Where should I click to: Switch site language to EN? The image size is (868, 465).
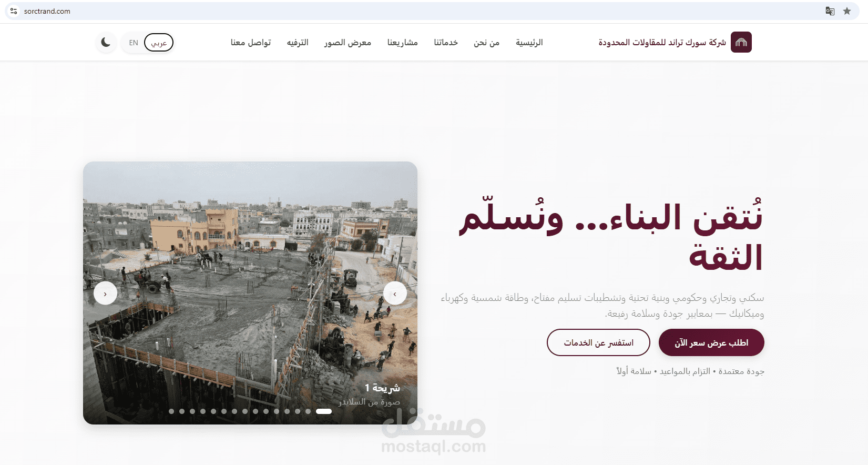click(x=134, y=43)
